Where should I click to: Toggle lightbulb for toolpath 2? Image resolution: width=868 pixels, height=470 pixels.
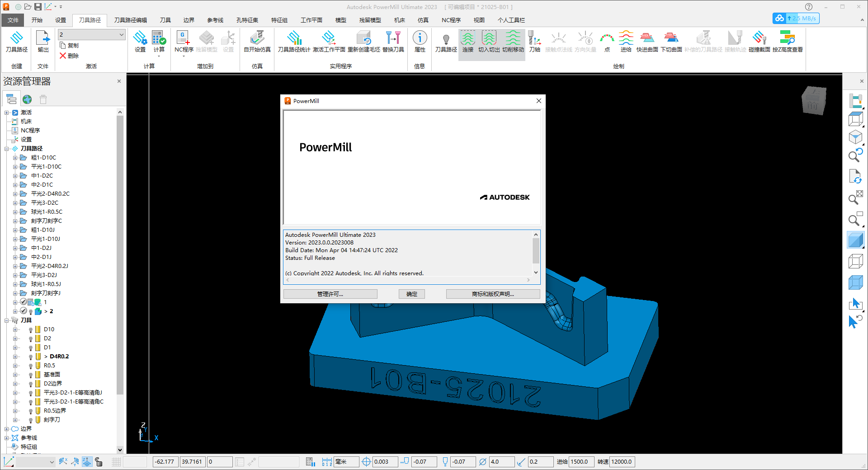pos(31,312)
